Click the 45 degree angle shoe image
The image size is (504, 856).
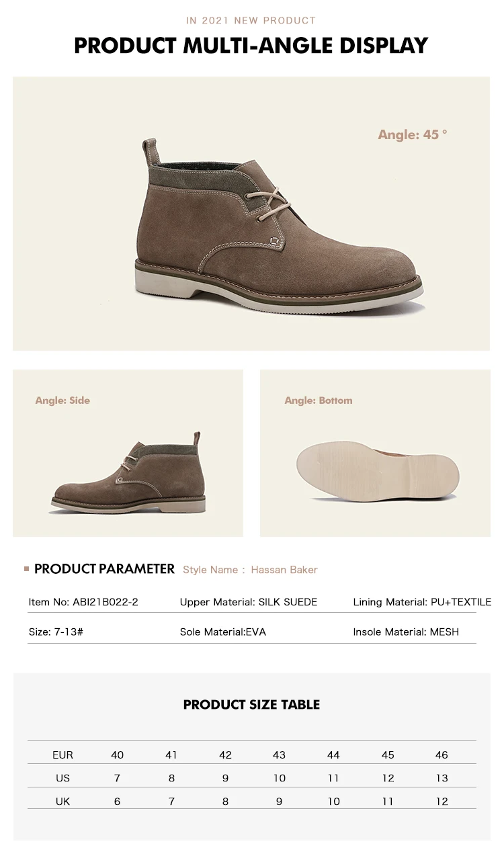[x=280, y=225]
